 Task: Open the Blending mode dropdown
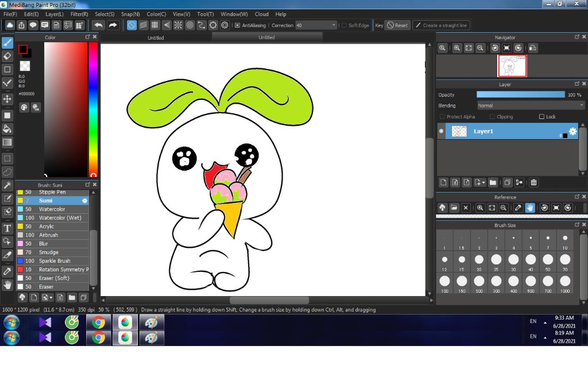pos(531,106)
